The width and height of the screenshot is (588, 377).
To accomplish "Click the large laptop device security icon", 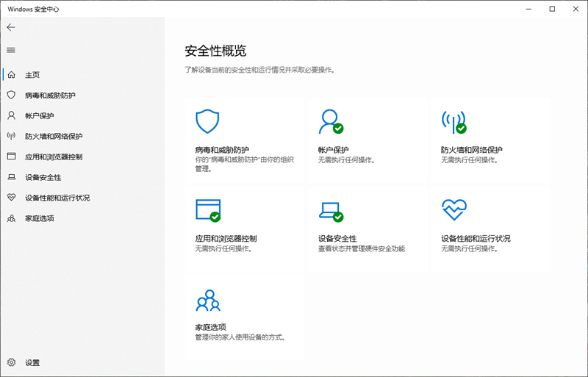I will pos(331,212).
